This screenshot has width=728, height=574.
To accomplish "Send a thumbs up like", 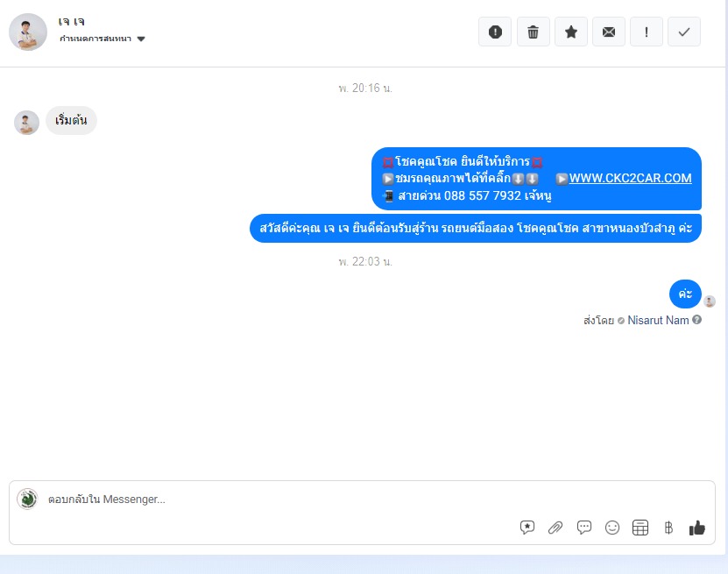I will (696, 528).
